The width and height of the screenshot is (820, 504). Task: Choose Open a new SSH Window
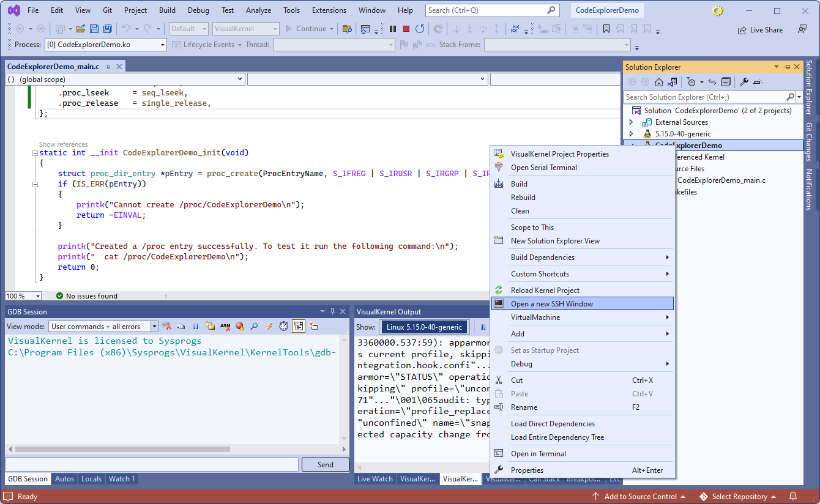tap(583, 304)
